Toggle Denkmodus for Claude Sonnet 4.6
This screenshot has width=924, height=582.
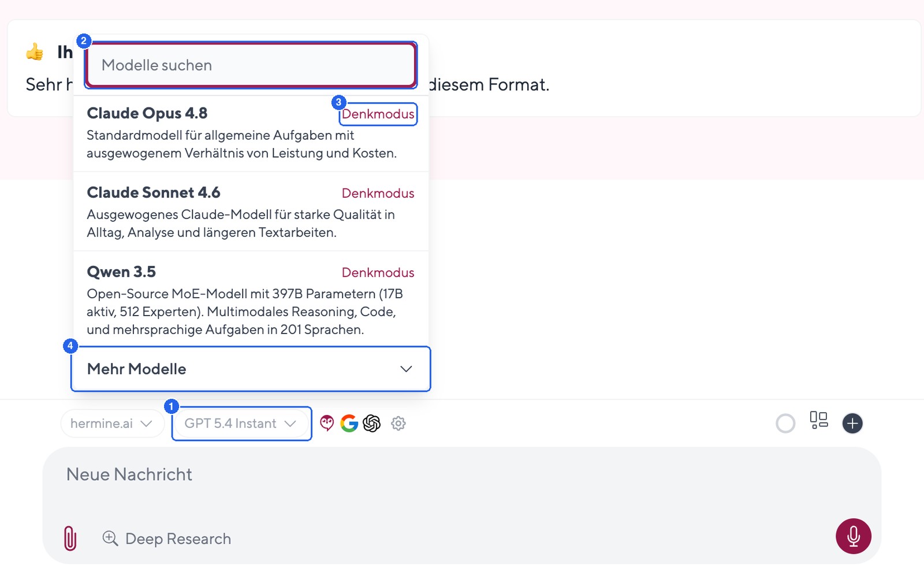(x=378, y=194)
